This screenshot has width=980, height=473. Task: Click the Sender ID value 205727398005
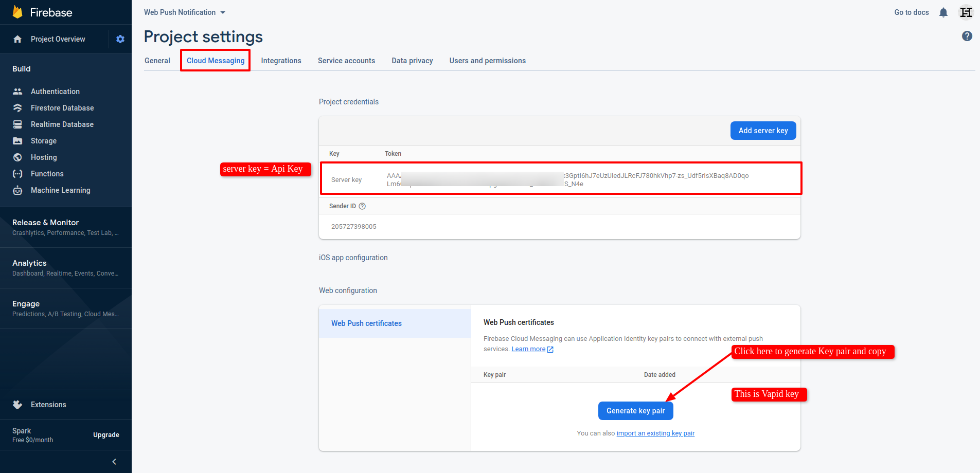pyautogui.click(x=354, y=227)
